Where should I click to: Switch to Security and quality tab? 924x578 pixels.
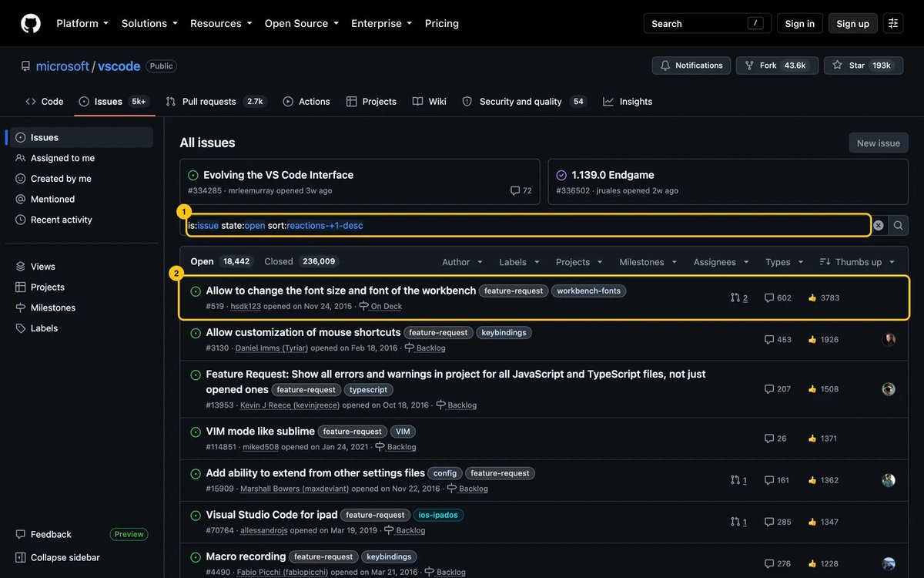(x=524, y=101)
